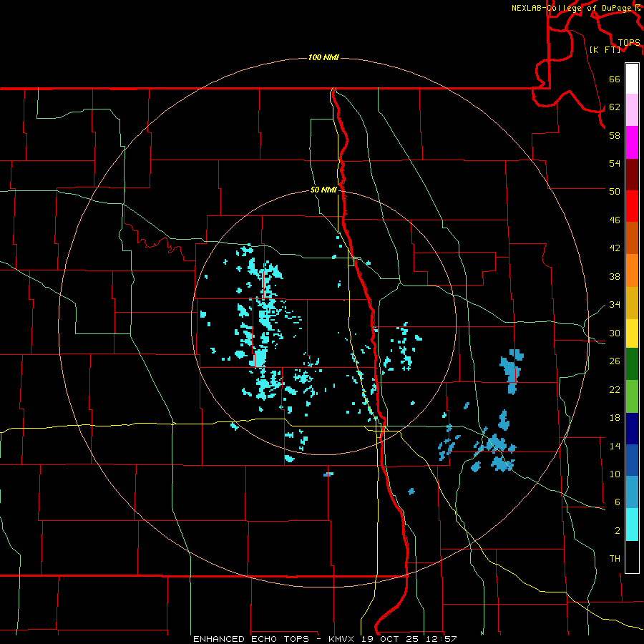Click the 'KMVX' radar site identifier
Viewport: 644px width, 644px height.
click(341, 639)
